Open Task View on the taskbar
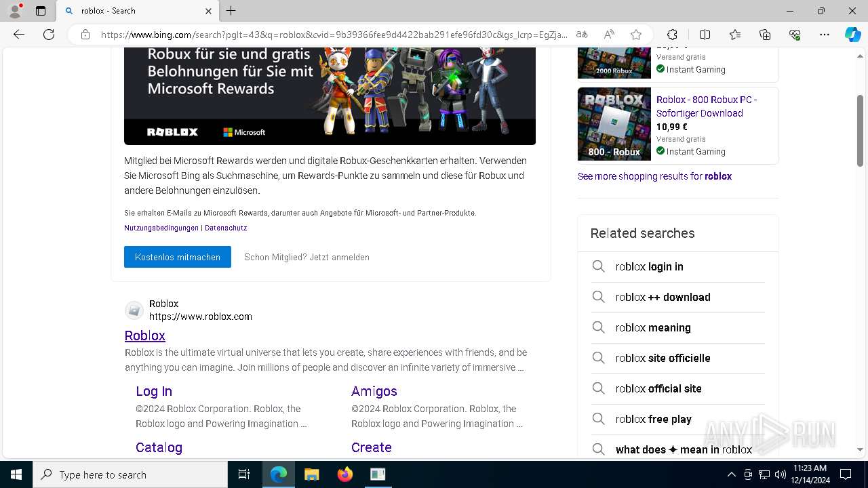Image resolution: width=868 pixels, height=488 pixels. tap(244, 474)
